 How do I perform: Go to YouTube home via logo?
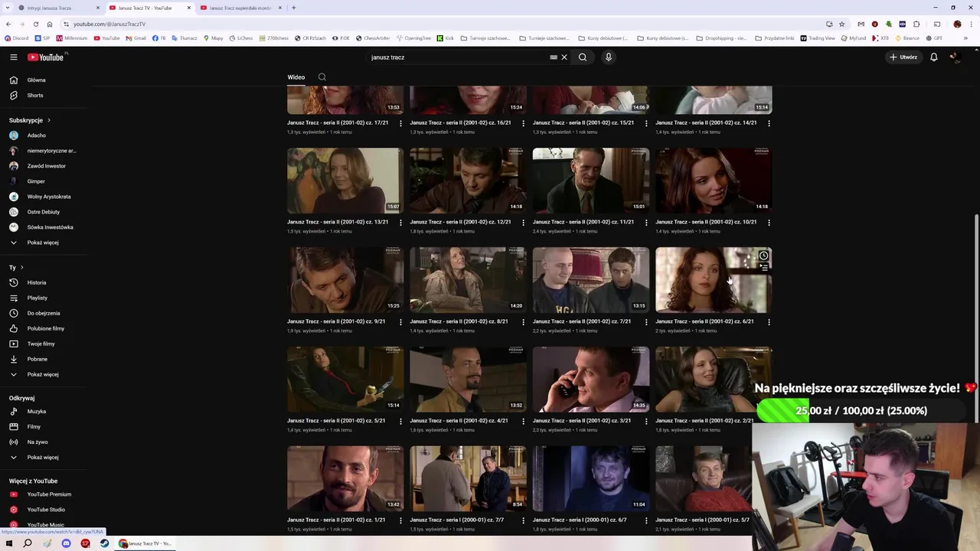[46, 57]
